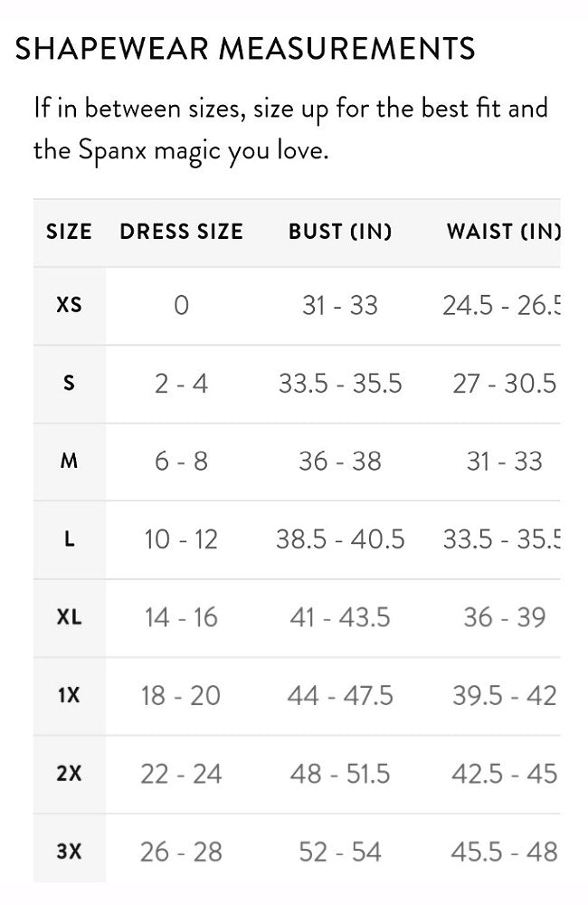
Task: Click the SHAPEWEAR MEASUREMENTS heading
Action: point(244,49)
